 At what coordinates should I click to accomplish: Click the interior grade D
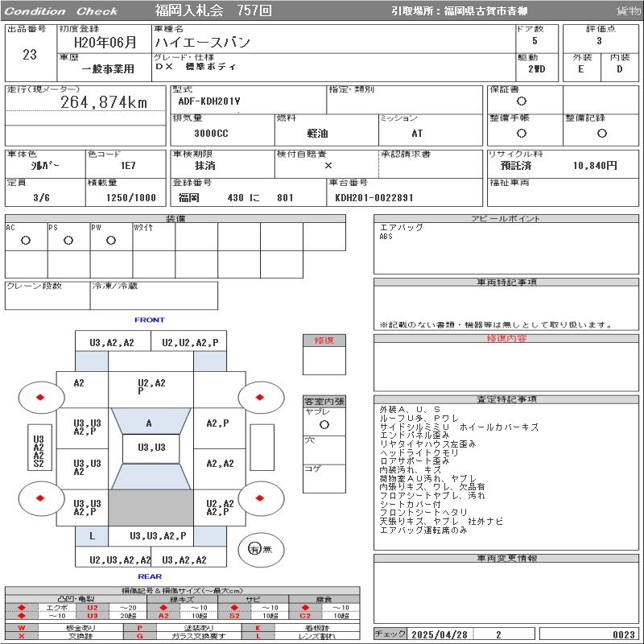pos(619,69)
